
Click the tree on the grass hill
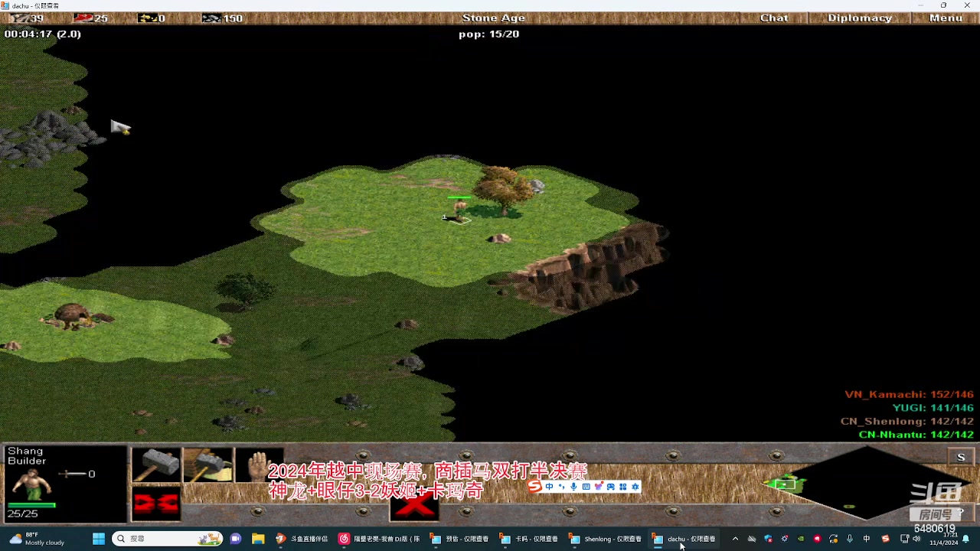click(503, 190)
